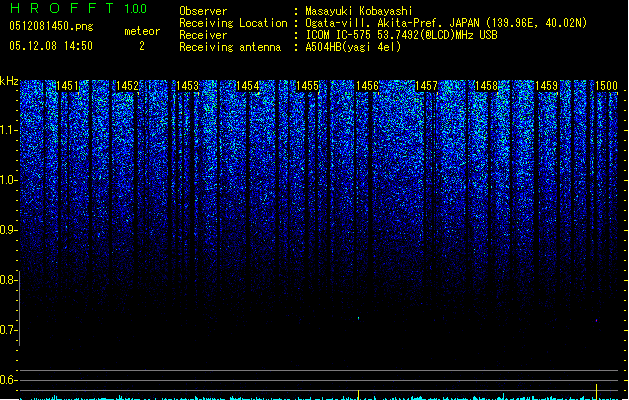Click the purple echo dot near 1500
Screen dimensions: 629x400
coord(597,321)
